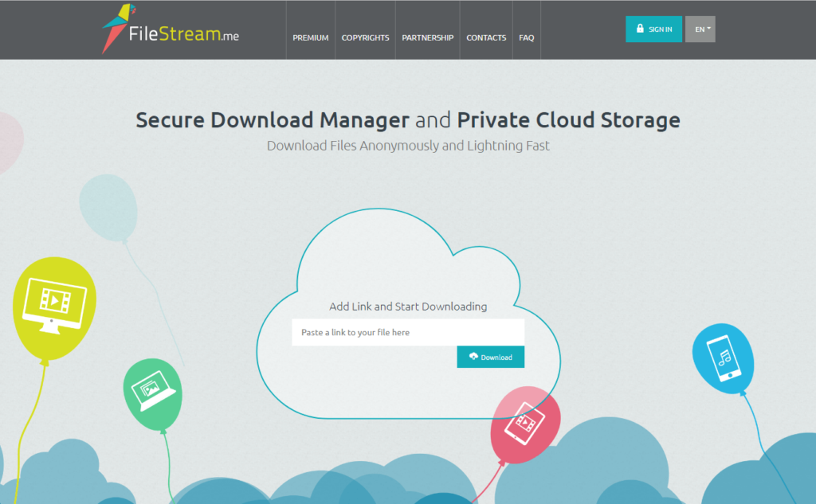The width and height of the screenshot is (816, 504).
Task: Open the EN language dropdown
Action: point(700,29)
